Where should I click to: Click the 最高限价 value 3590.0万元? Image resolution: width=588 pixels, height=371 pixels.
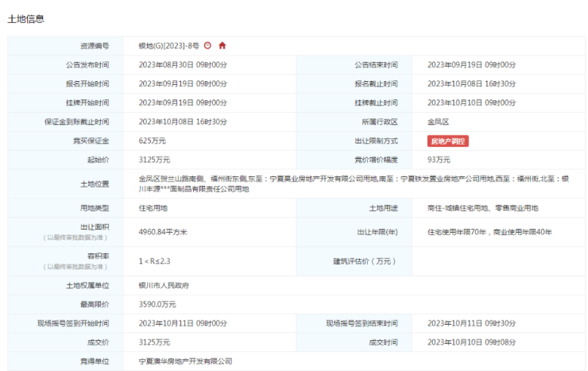coord(157,304)
